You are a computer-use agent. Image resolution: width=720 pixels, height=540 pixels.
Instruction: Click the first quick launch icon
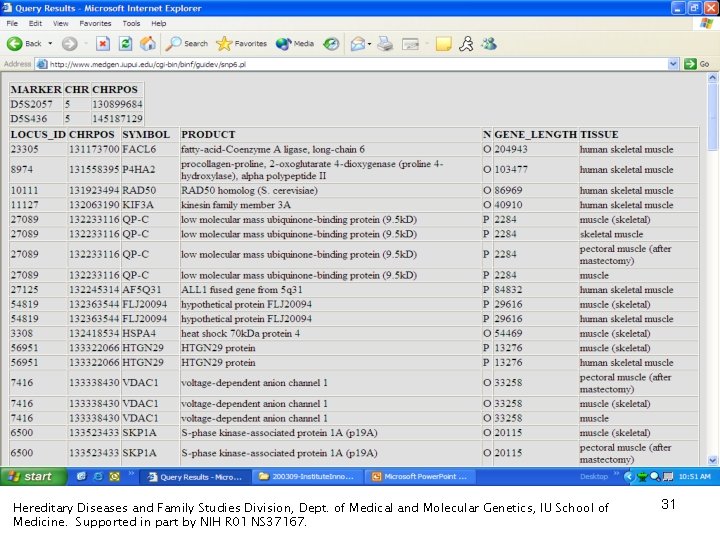pos(81,477)
